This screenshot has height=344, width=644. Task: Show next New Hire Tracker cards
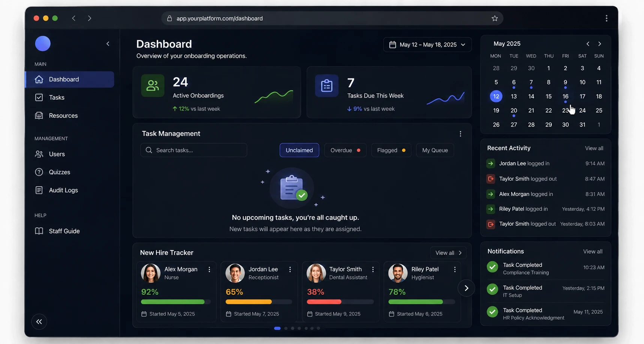click(x=466, y=288)
